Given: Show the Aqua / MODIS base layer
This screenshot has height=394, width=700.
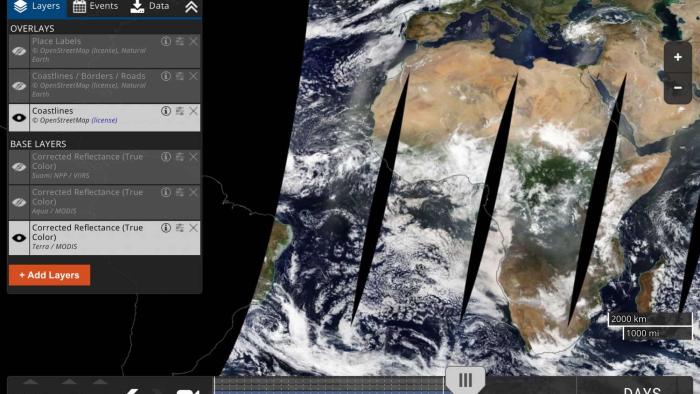Looking at the screenshot, I should (x=19, y=202).
